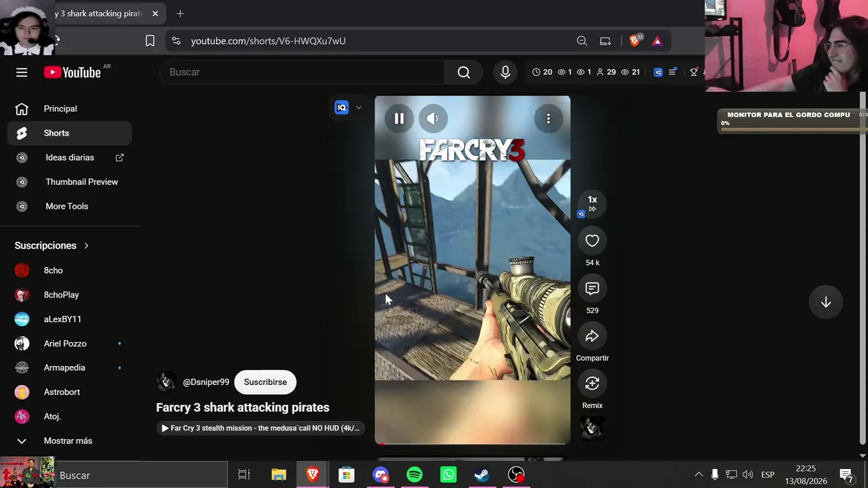
Task: Close the Far Cry 3 shark browser tab
Action: [x=155, y=14]
